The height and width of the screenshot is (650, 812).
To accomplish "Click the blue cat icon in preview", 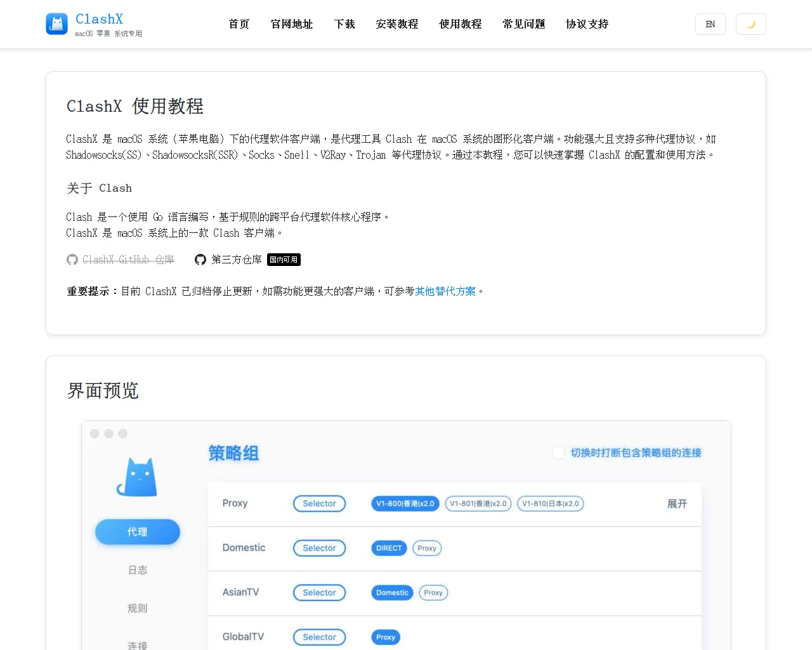I will pyautogui.click(x=137, y=477).
